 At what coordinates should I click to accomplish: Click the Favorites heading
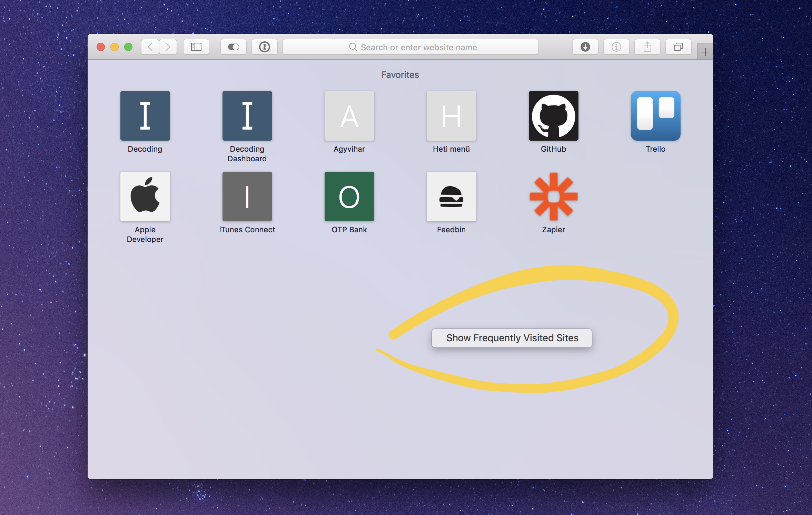[x=400, y=75]
